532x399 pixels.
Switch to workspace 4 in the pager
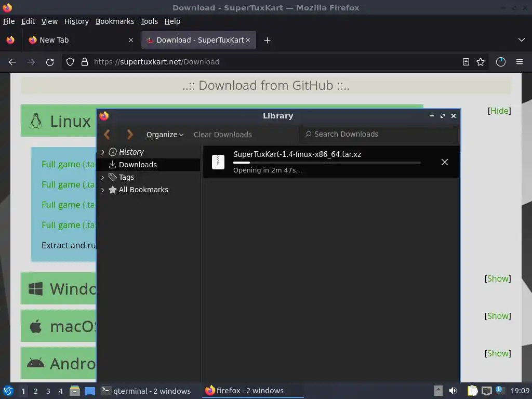tap(61, 391)
